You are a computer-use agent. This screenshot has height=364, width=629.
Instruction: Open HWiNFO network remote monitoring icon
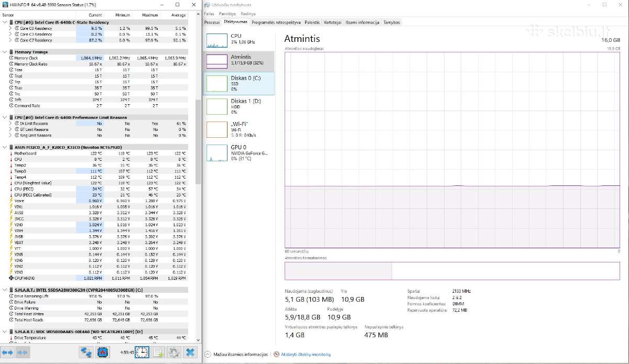(86, 352)
